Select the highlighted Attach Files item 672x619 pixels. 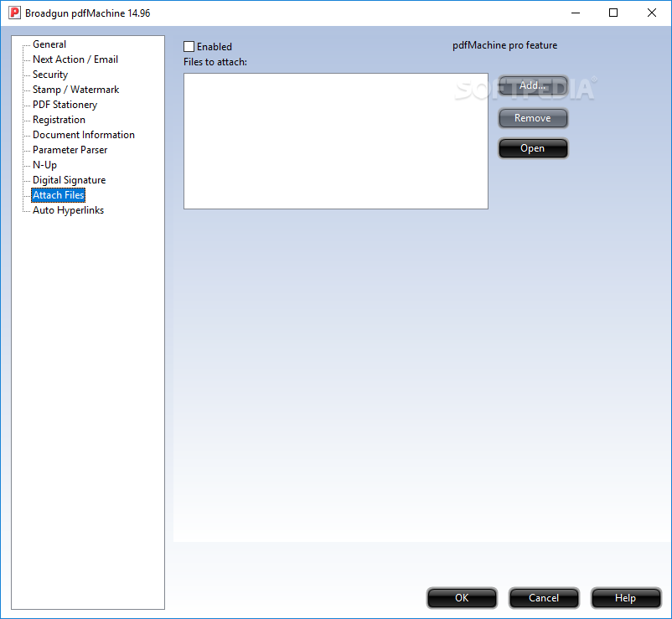pyautogui.click(x=59, y=195)
